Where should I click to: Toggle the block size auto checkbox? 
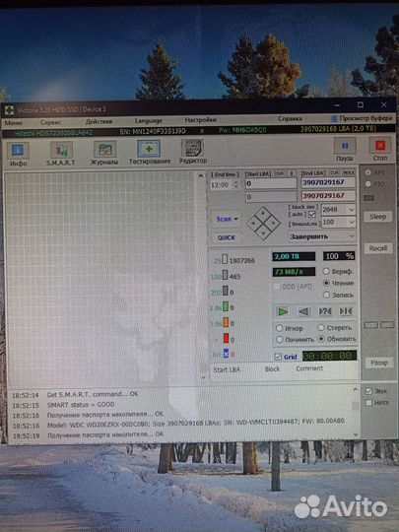pos(311,215)
